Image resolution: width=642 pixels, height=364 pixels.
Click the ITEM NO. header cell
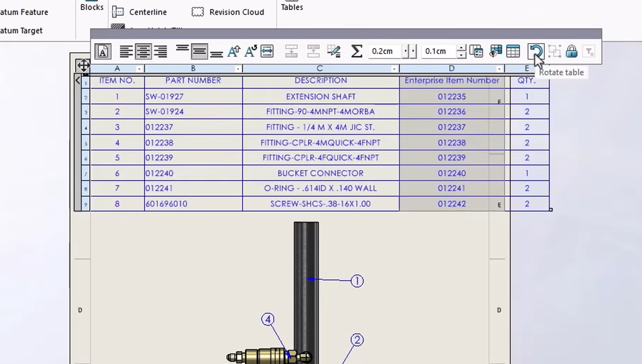click(x=117, y=81)
